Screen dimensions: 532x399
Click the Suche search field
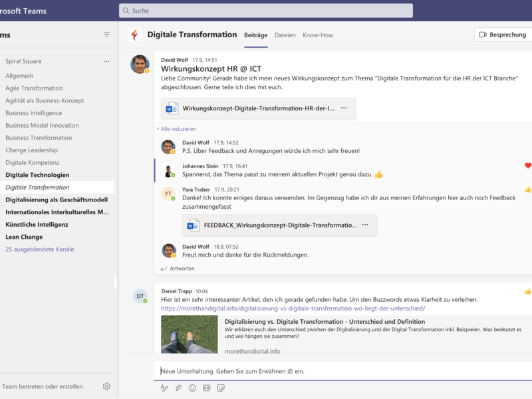pyautogui.click(x=266, y=11)
